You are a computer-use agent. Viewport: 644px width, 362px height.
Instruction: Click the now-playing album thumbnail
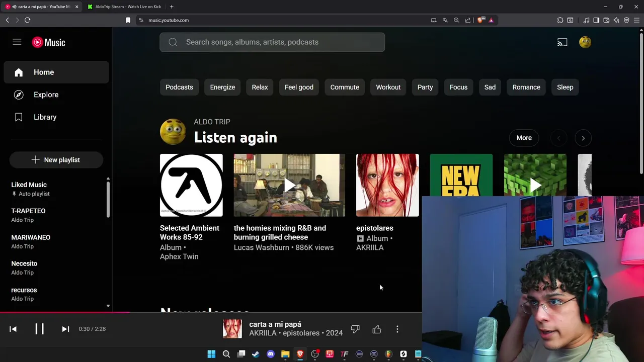(232, 329)
